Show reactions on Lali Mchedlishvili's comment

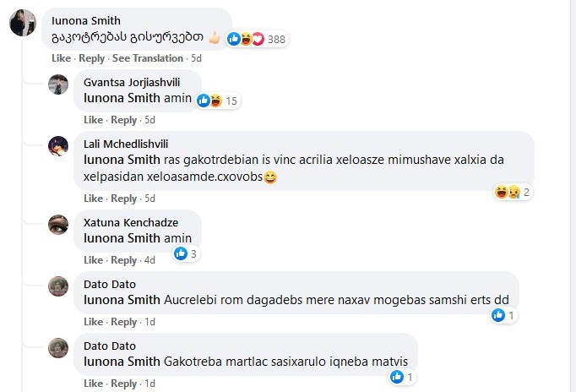click(x=514, y=193)
